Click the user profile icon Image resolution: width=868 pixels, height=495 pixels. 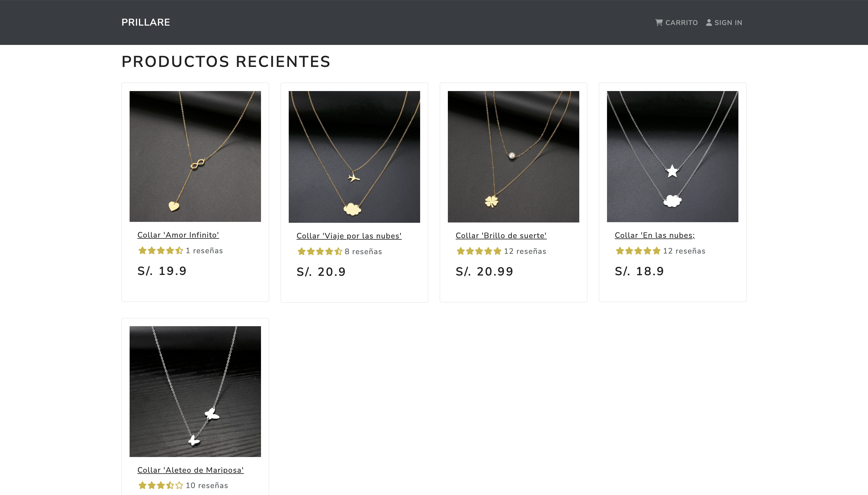[709, 22]
